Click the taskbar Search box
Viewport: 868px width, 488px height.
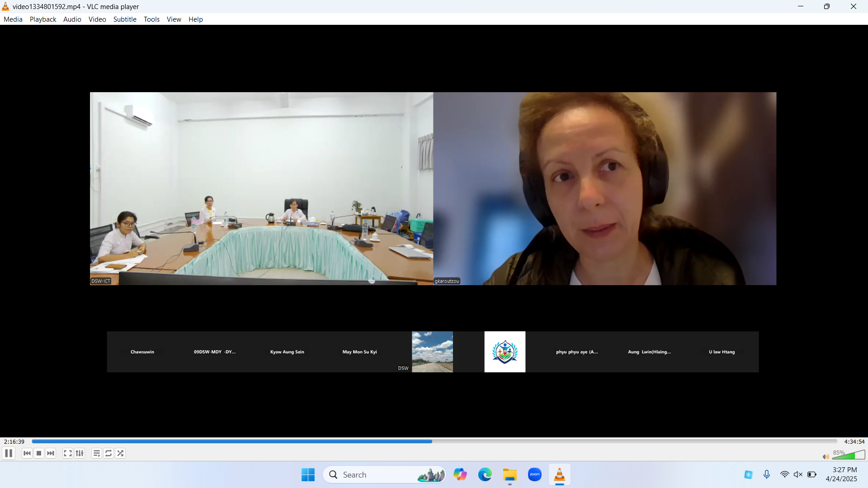(385, 474)
